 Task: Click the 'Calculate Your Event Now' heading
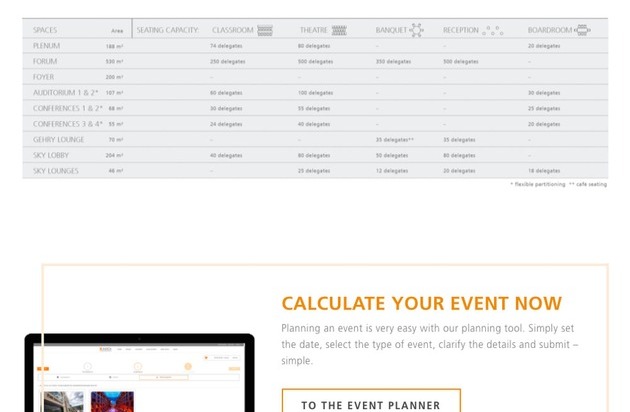421,304
